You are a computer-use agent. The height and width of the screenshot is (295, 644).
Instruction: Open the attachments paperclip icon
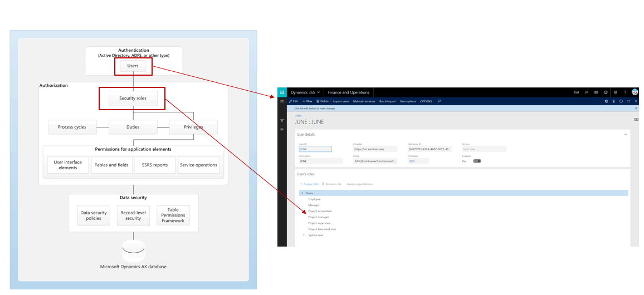coord(613,101)
